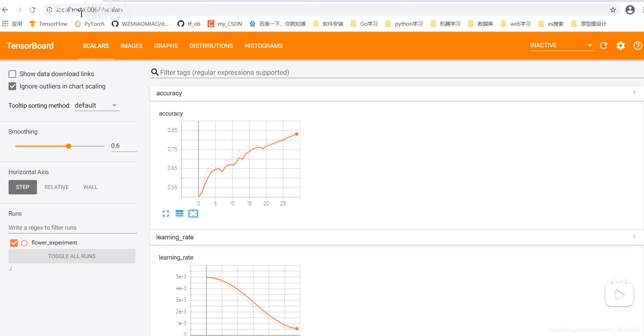Switch to the GRAPHS tab
The width and height of the screenshot is (644, 336).
pyautogui.click(x=166, y=46)
